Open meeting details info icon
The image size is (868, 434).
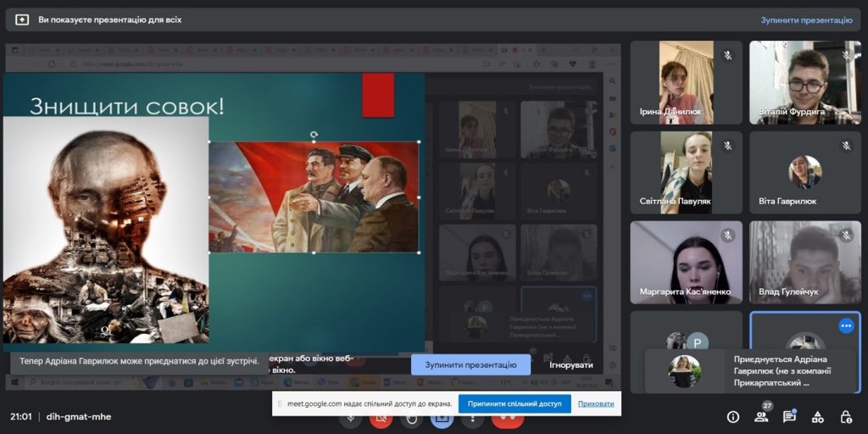pos(733,417)
